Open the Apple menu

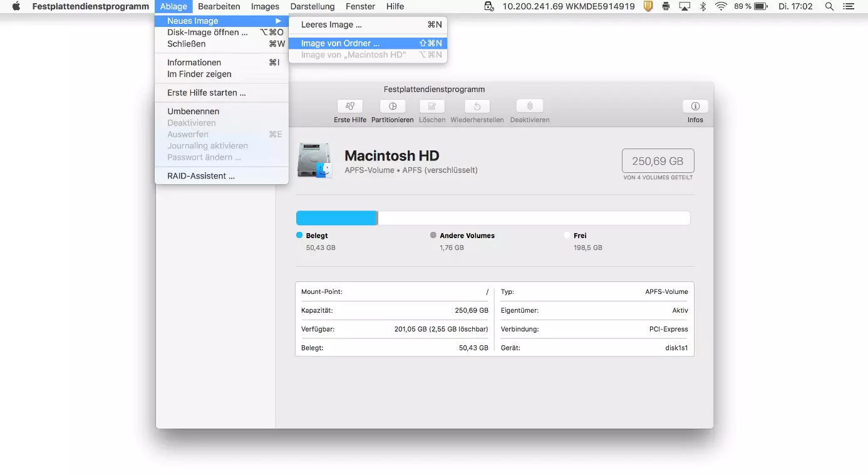[16, 6]
